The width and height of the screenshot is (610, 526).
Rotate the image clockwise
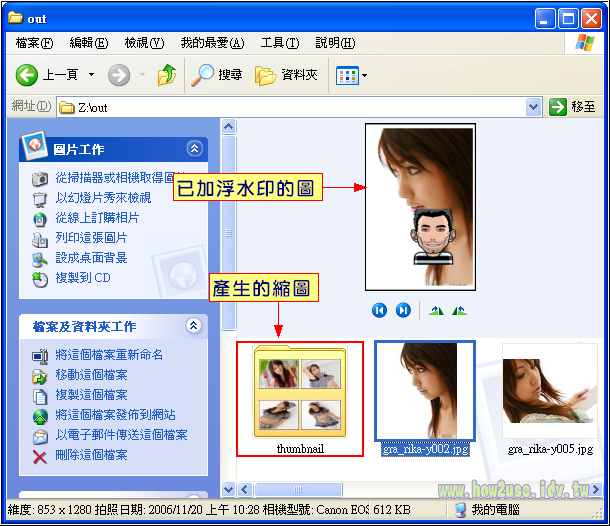[436, 310]
